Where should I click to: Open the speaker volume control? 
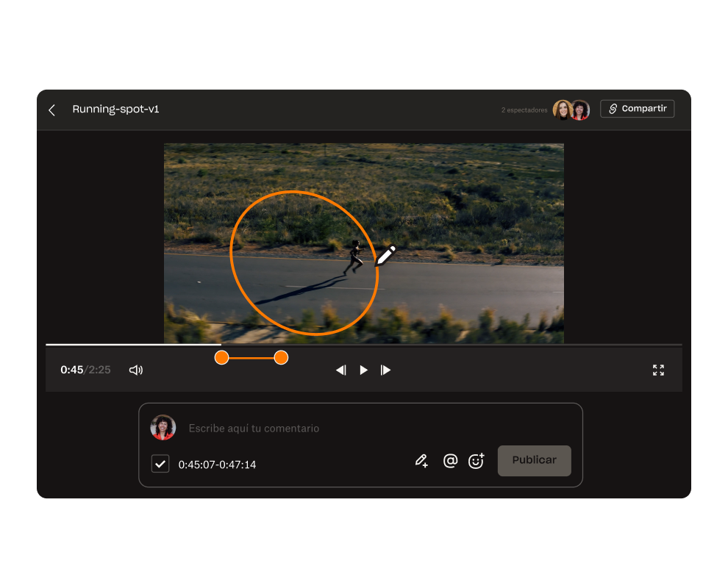tap(136, 370)
